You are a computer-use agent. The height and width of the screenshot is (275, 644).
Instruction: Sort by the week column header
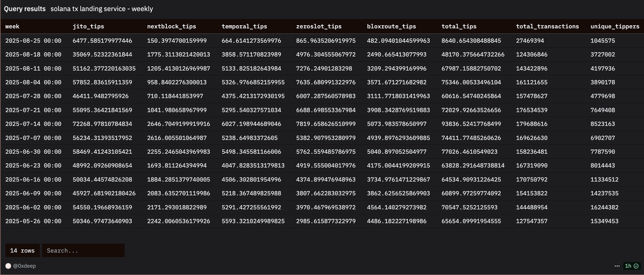tap(12, 26)
